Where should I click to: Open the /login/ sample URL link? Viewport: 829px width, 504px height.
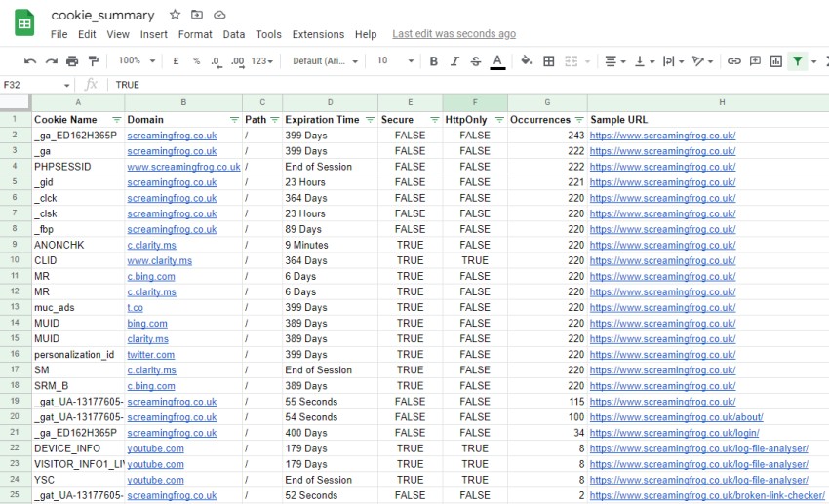[x=674, y=433]
